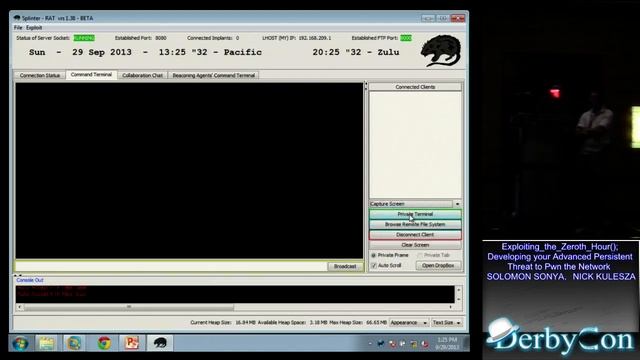Screen dimensions: 640x360
Task: Show hidden system tray icons arrow
Action: 370,344
